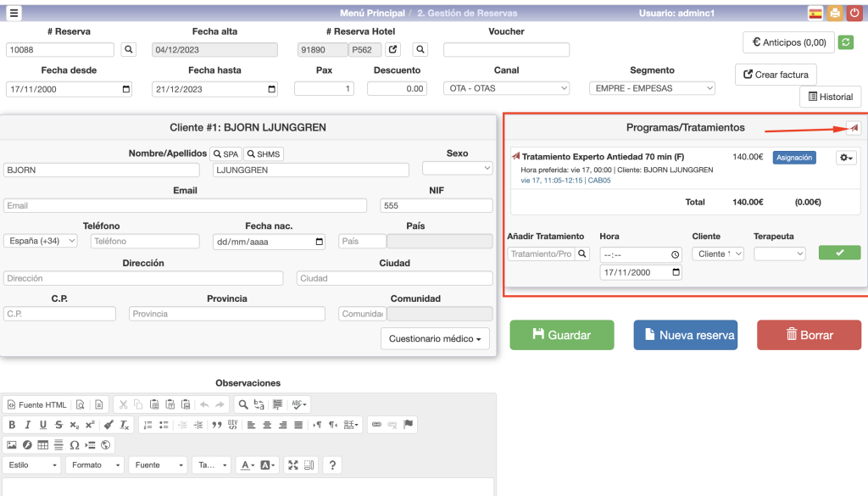
Task: Open hotel reservation external link icon
Action: pos(392,50)
